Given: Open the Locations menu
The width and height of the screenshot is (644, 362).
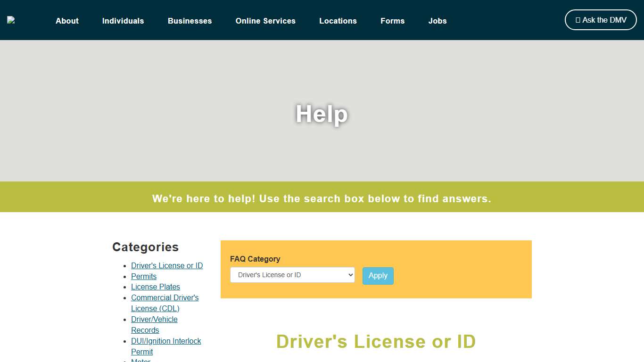Looking at the screenshot, I should coord(338,21).
